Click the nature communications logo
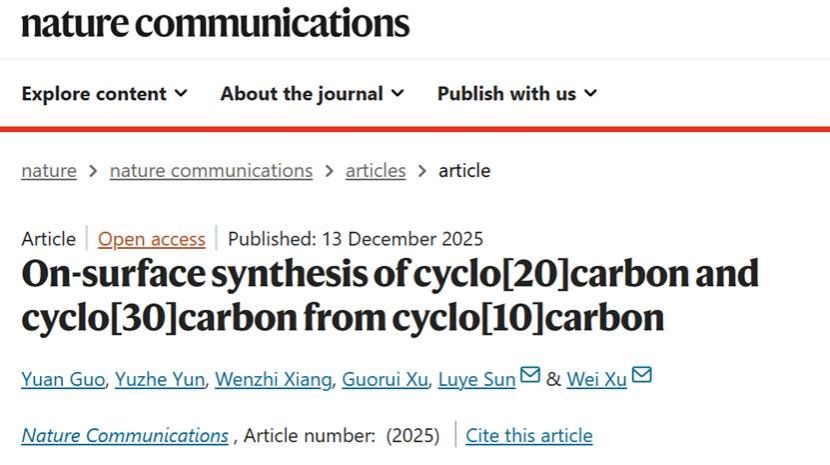 point(215,22)
